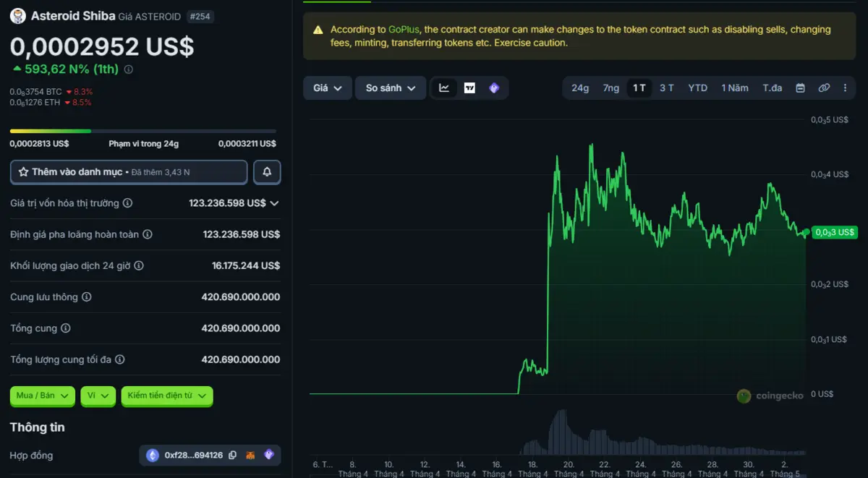Click info icon beside Tổng cung
Viewport: 868px width, 478px height.
tap(66, 328)
